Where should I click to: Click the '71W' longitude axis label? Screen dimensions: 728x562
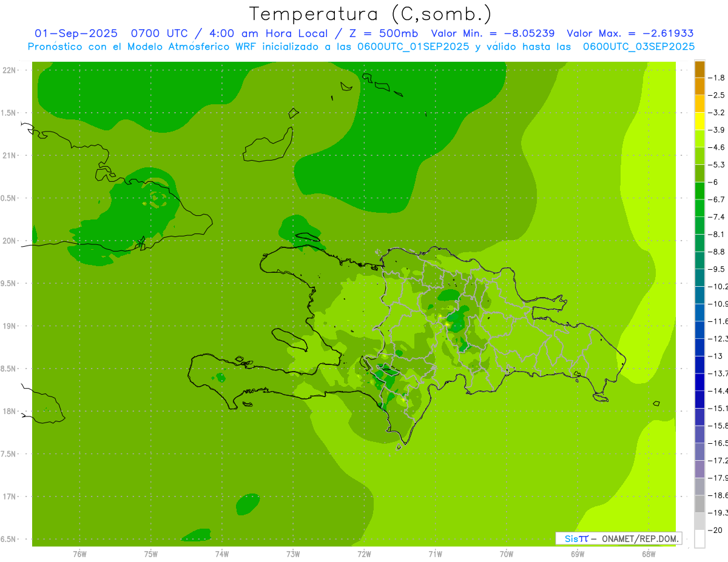click(x=435, y=554)
